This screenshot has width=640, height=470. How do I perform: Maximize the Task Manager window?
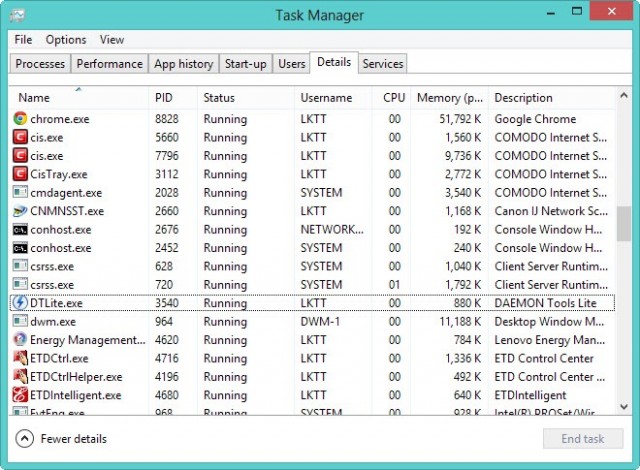click(577, 11)
